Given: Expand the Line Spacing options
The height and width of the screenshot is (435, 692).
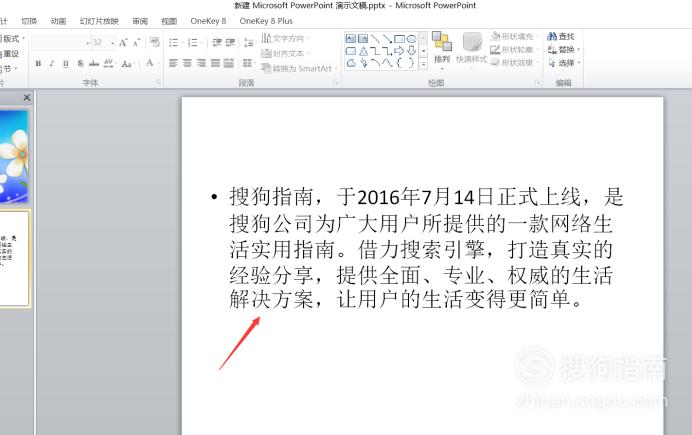Looking at the screenshot, I should 249,42.
